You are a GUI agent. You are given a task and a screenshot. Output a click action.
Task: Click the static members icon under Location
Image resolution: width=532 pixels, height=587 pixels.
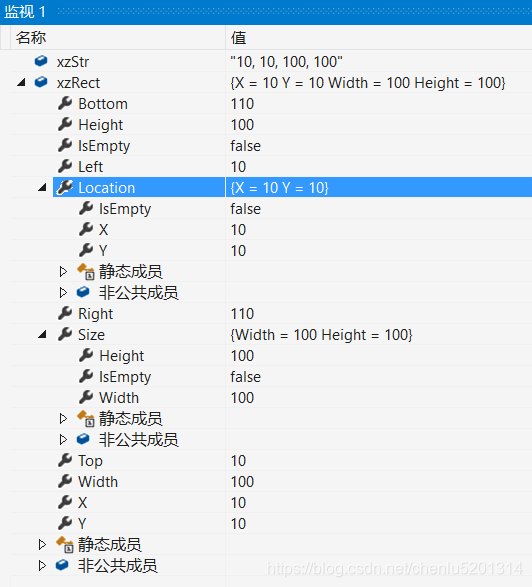tap(86, 271)
